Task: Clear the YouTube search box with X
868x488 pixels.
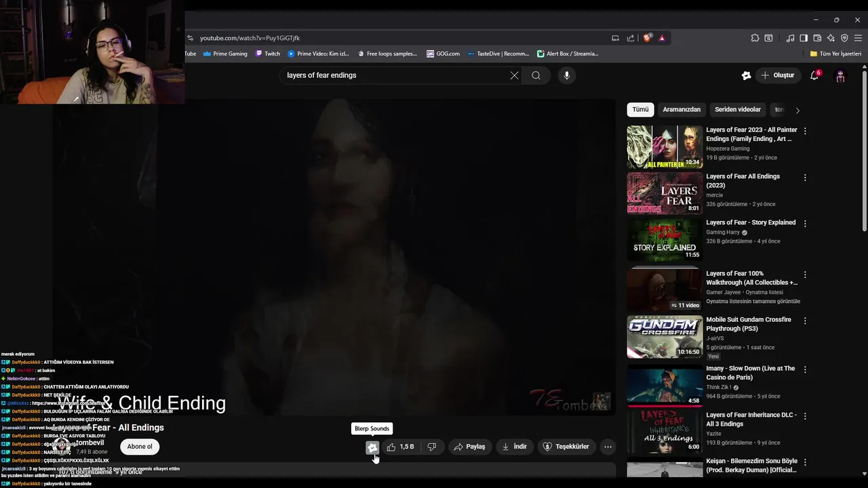Action: [514, 75]
